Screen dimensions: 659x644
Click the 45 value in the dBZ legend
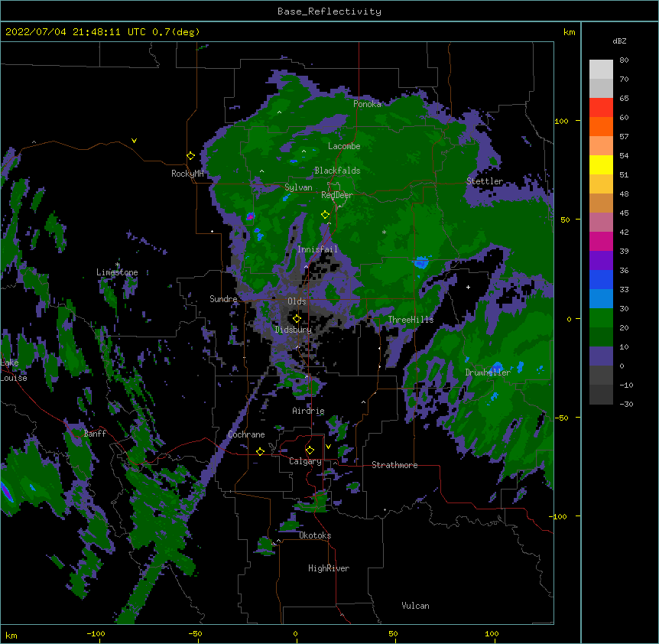(624, 213)
